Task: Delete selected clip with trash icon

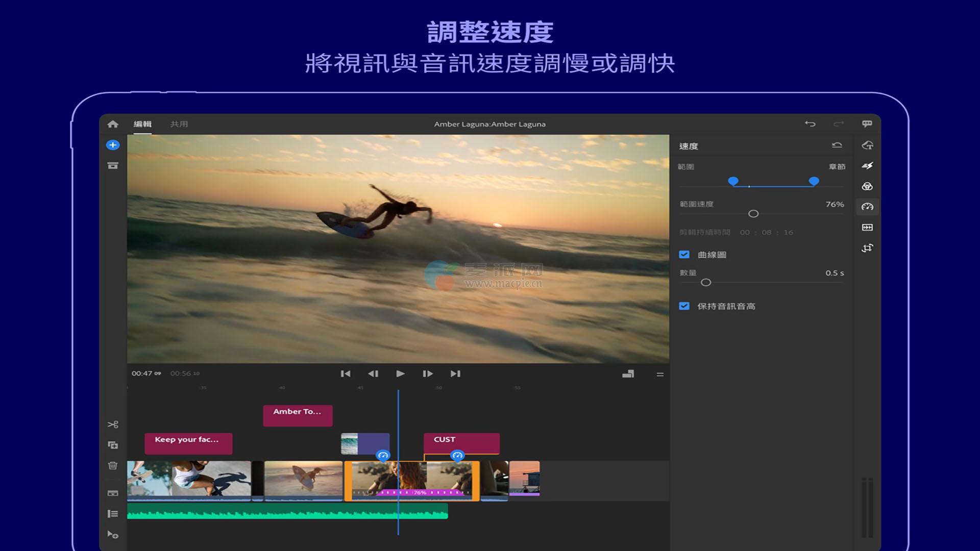Action: pyautogui.click(x=113, y=465)
